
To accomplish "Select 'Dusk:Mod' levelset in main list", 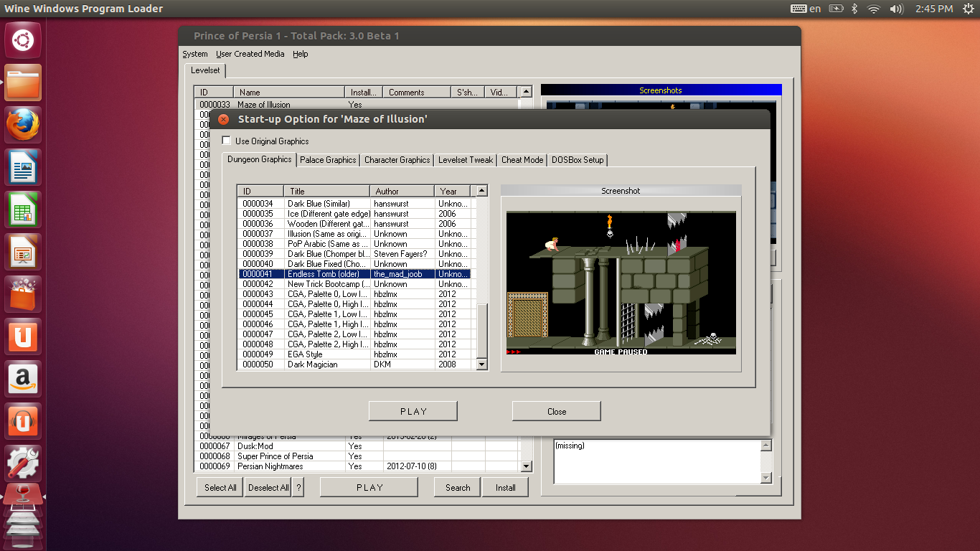I will click(357, 446).
